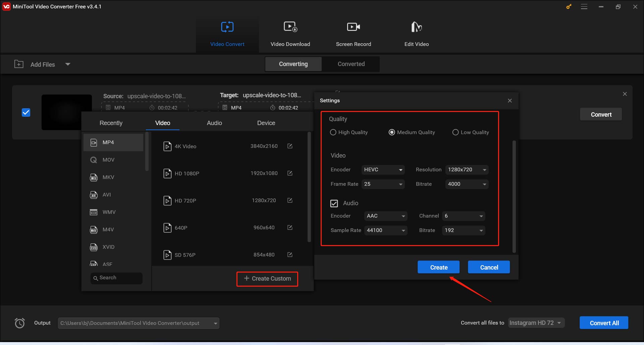The height and width of the screenshot is (345, 644).
Task: Edit the SD 576P preset
Action: pos(290,255)
